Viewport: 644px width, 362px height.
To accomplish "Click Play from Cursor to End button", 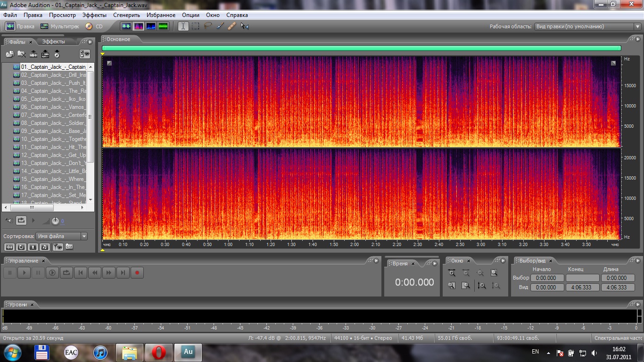I will pos(52,272).
